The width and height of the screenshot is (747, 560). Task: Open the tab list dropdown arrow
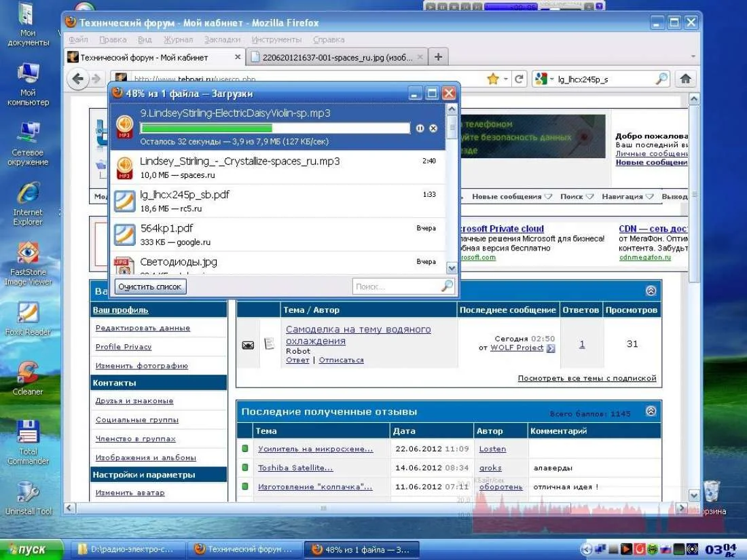693,56
